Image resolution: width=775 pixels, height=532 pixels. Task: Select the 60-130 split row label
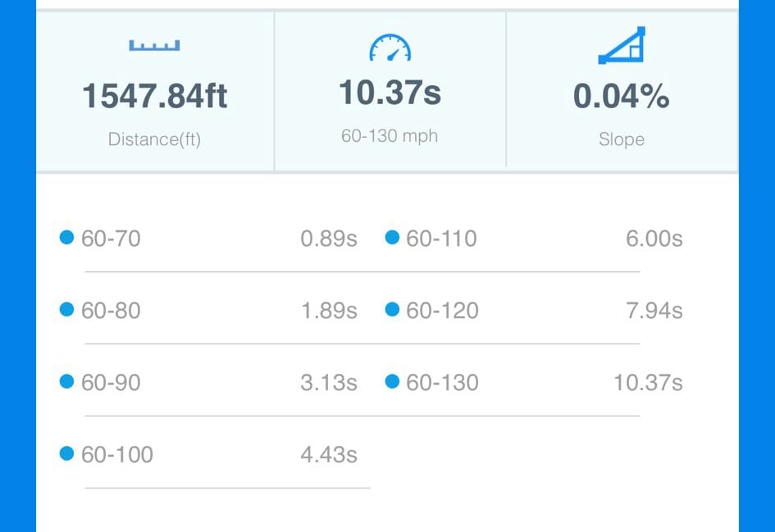(442, 383)
